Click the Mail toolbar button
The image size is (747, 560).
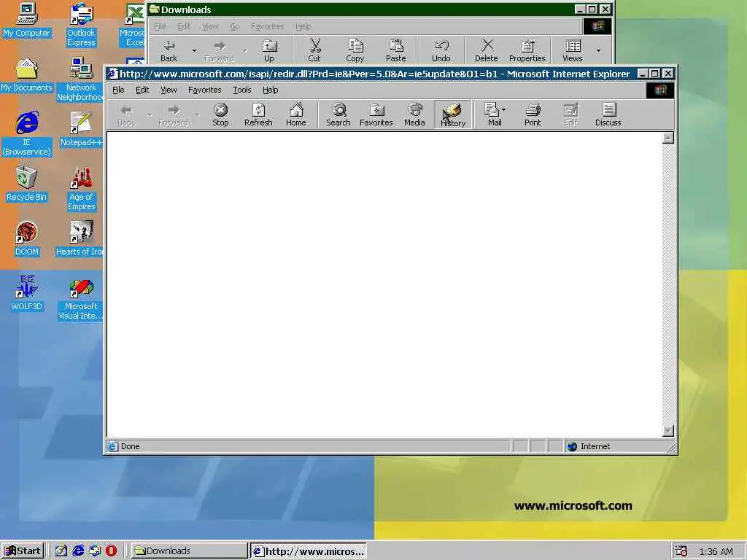[491, 114]
